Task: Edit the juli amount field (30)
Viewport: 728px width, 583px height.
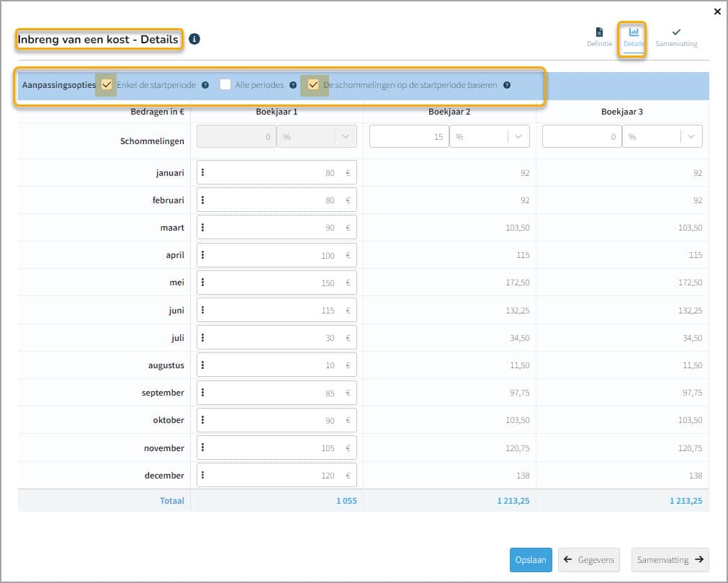Action: (277, 337)
